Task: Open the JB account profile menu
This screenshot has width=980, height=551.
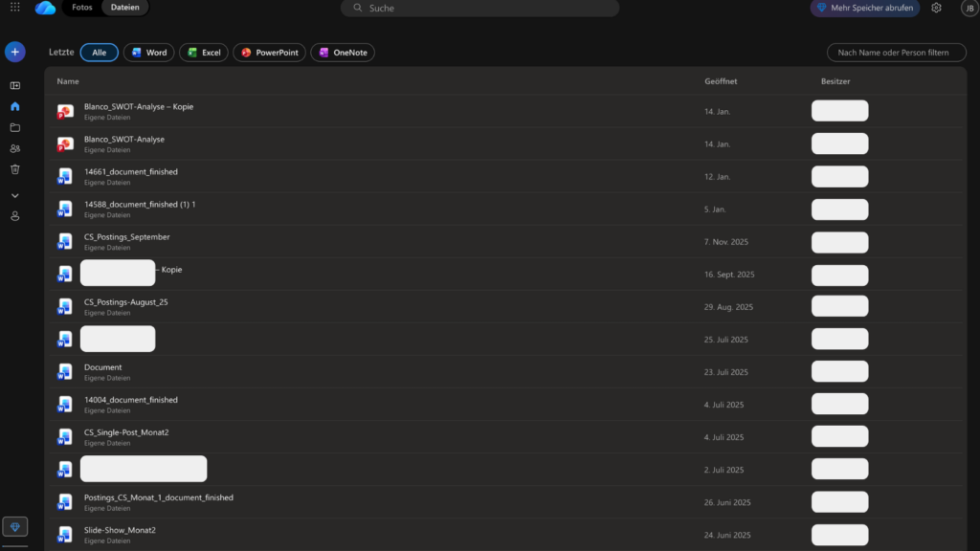Action: point(968,8)
